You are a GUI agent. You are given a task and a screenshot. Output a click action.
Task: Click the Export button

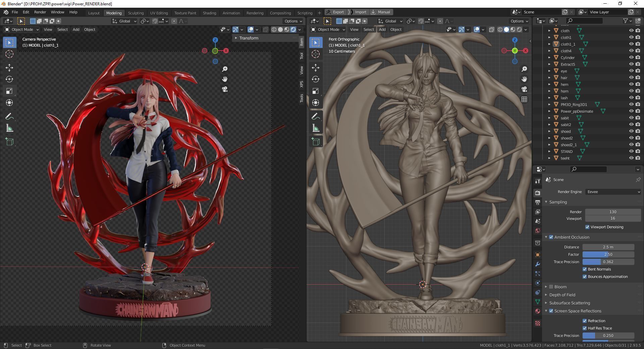(335, 12)
